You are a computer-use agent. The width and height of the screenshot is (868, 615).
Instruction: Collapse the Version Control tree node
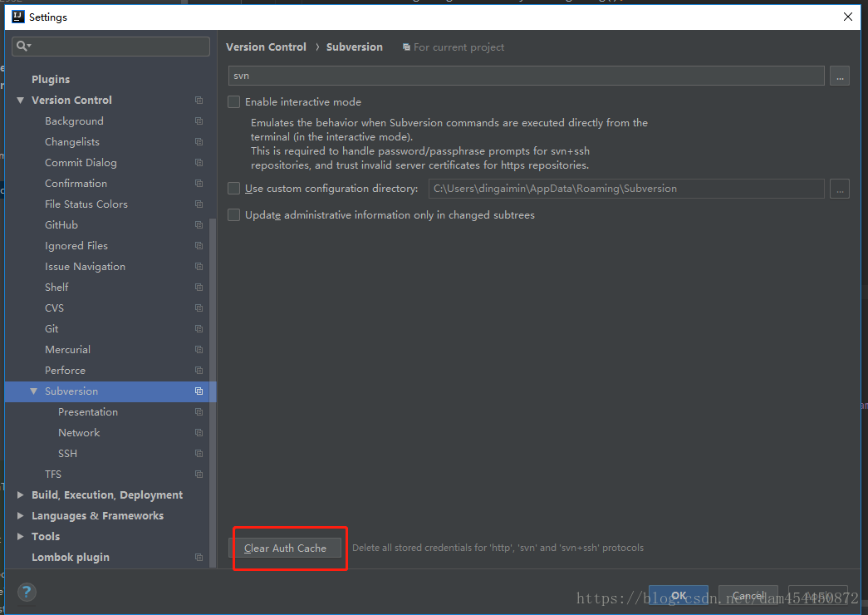point(21,101)
